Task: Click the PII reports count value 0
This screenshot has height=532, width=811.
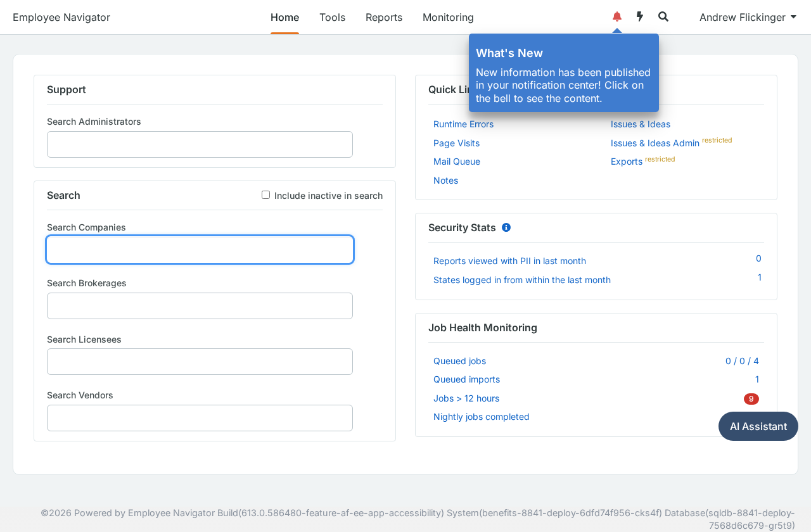Action: tap(758, 258)
